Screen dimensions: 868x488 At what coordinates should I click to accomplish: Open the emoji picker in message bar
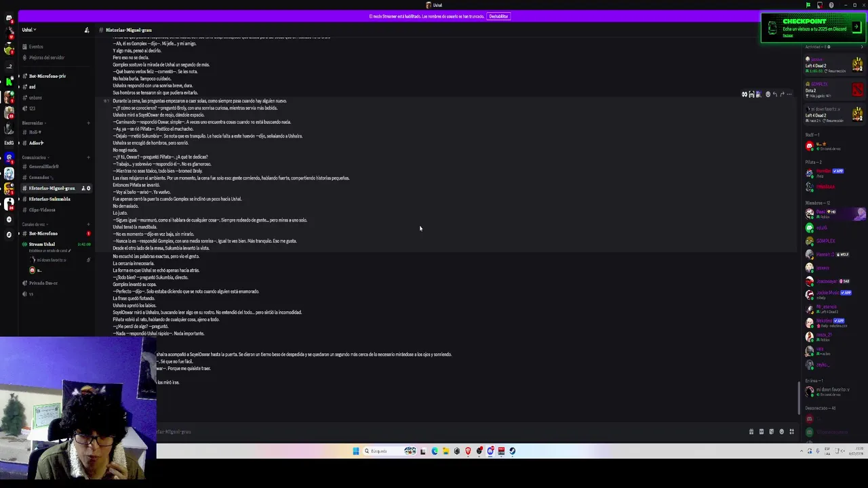coord(781,432)
